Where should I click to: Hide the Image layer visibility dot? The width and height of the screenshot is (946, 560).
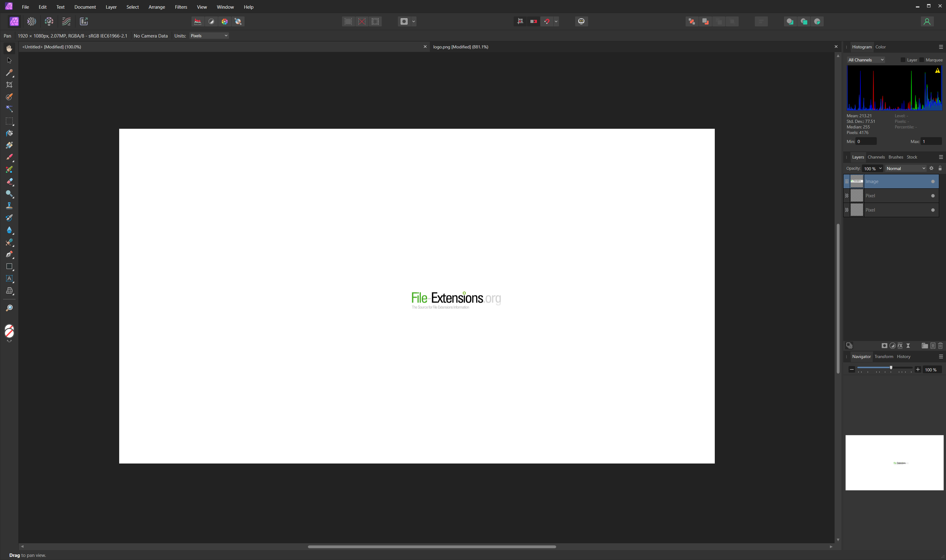(933, 181)
